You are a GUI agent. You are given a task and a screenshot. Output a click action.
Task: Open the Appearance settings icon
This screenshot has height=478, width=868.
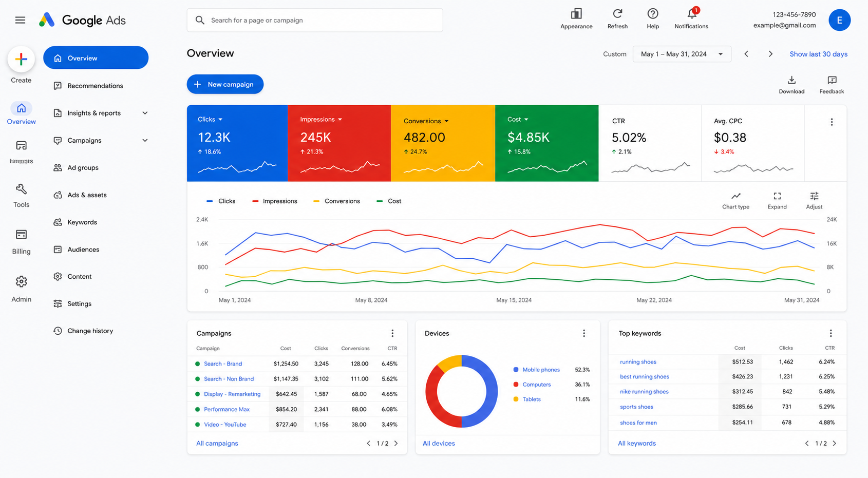click(576, 19)
